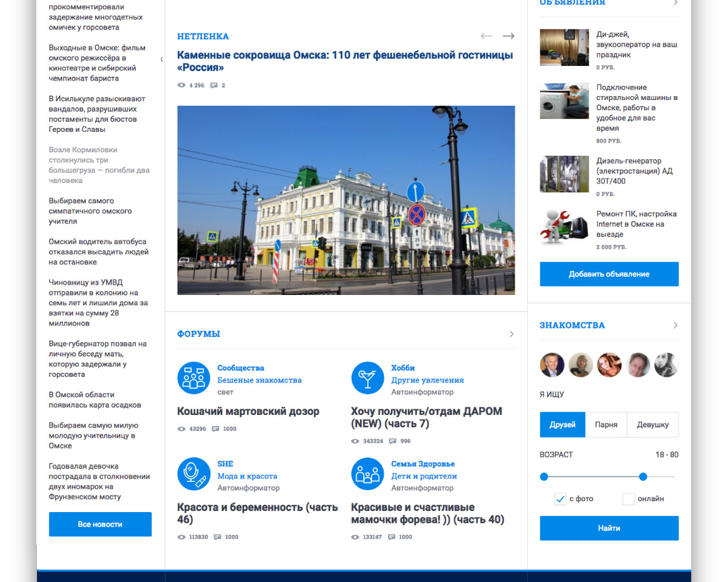Click comments icon showing 996 replies

[392, 441]
